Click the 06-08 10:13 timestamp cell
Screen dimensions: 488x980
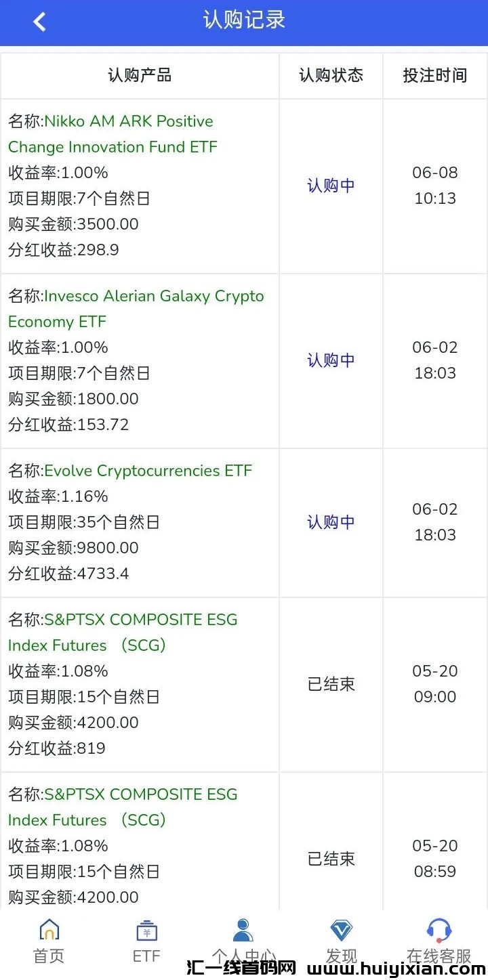point(434,186)
